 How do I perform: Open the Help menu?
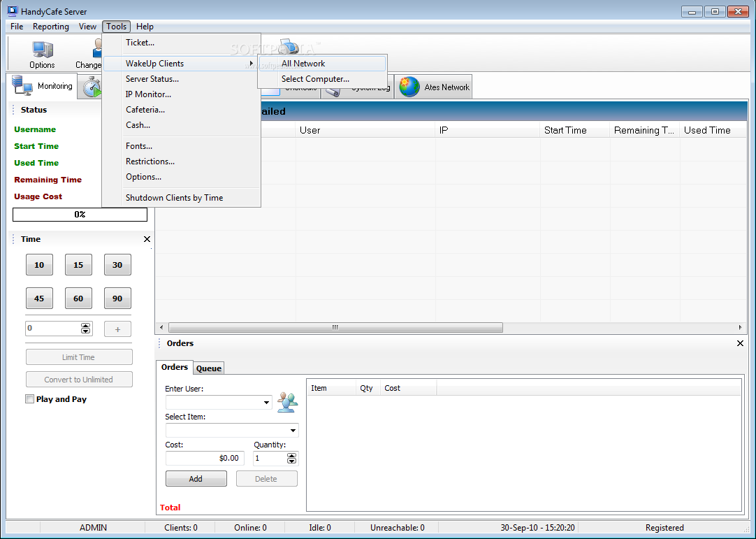[145, 27]
